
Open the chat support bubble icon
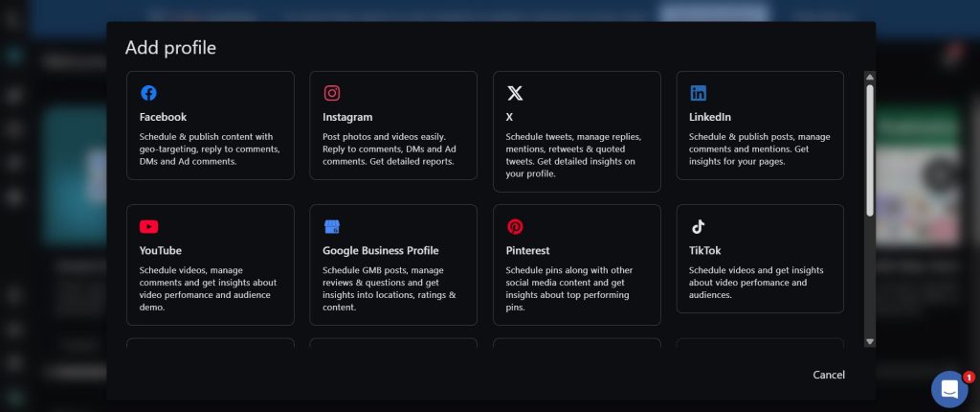949,389
